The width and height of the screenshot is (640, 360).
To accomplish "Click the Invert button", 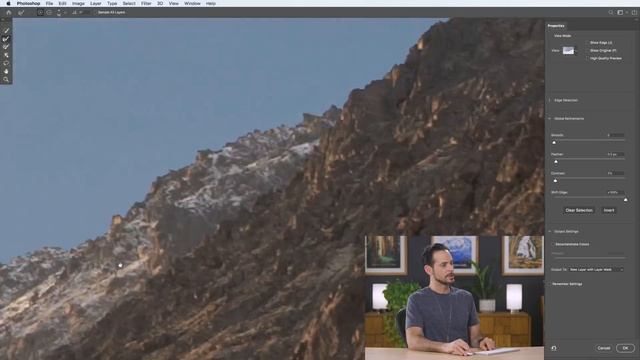I will point(609,210).
